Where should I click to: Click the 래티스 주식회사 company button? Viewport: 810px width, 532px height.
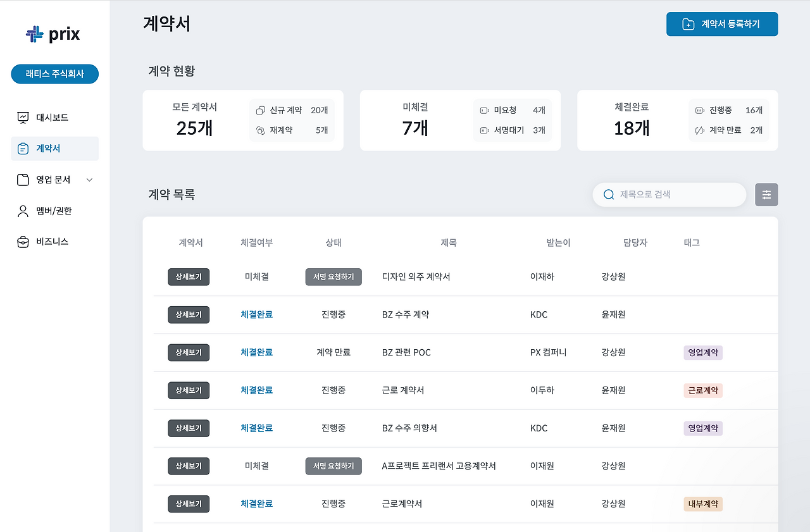pyautogui.click(x=54, y=74)
